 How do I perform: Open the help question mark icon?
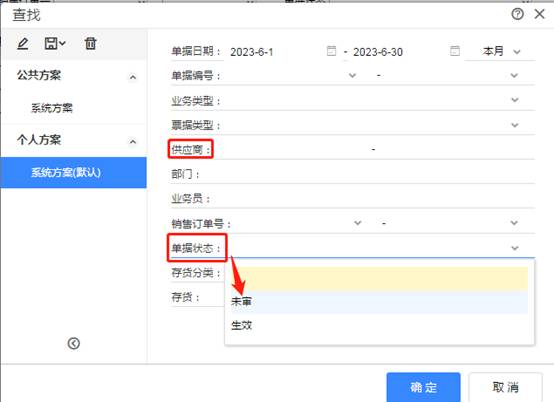click(517, 14)
